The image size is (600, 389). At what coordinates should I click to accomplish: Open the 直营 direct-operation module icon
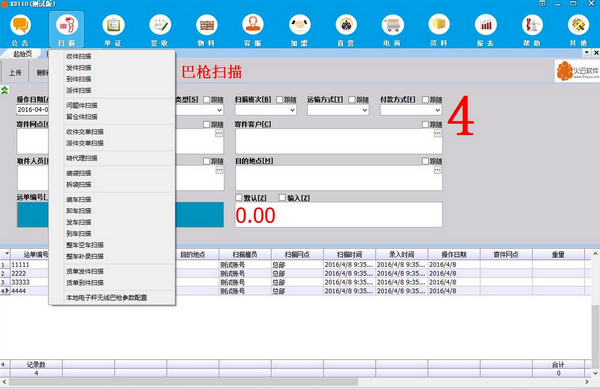[x=346, y=30]
